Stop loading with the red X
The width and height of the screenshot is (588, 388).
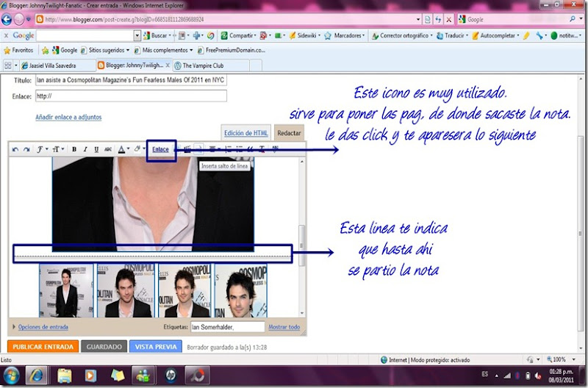click(448, 20)
